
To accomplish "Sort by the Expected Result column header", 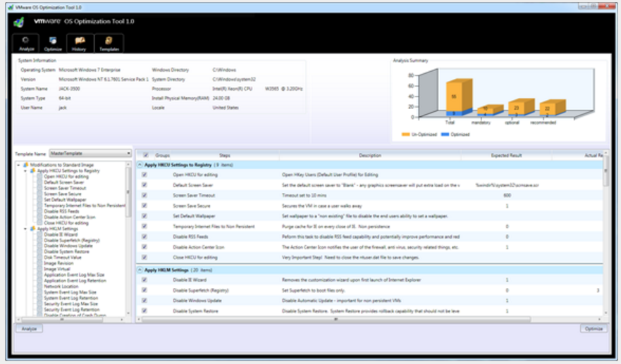I will [506, 156].
